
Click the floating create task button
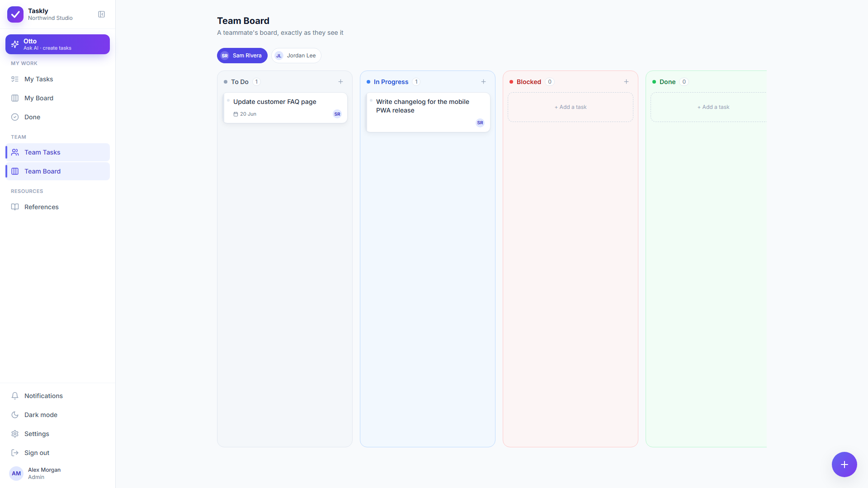(x=844, y=465)
